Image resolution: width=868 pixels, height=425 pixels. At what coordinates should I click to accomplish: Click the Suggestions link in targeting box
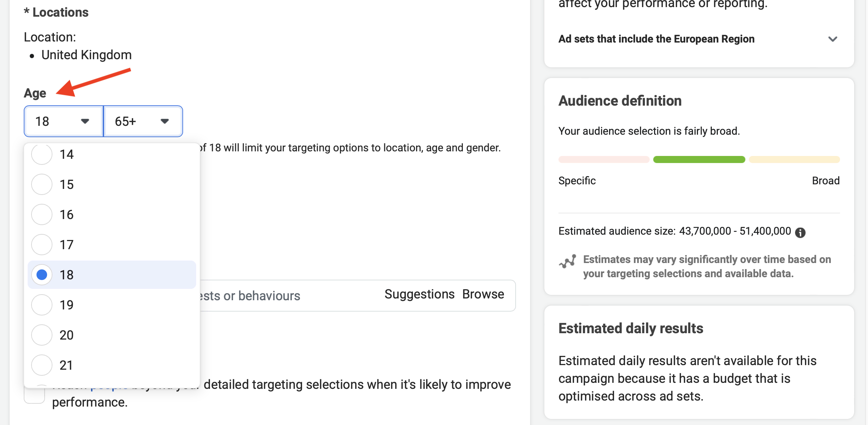tap(419, 294)
